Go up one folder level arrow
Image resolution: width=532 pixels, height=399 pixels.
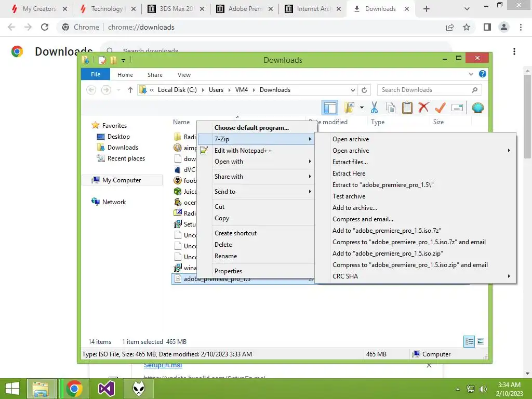[x=130, y=90]
